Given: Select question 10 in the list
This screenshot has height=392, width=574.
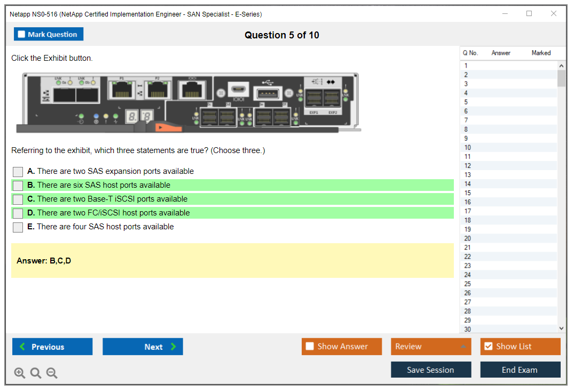Looking at the screenshot, I should pos(468,148).
